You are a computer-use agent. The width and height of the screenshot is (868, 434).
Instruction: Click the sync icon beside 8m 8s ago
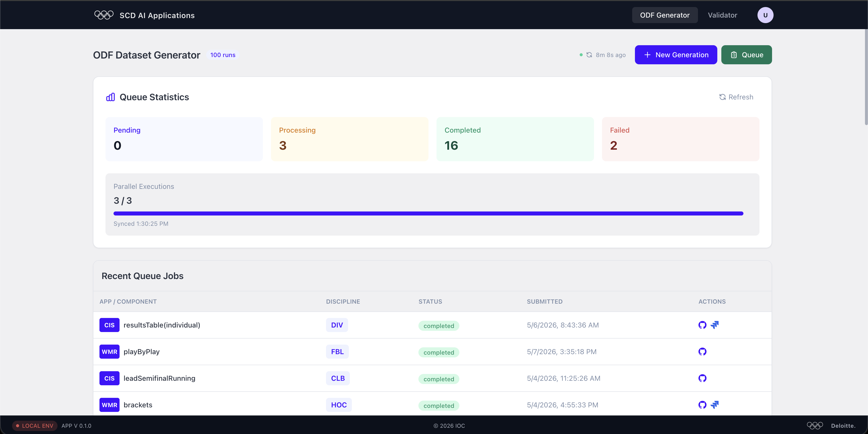coord(589,55)
